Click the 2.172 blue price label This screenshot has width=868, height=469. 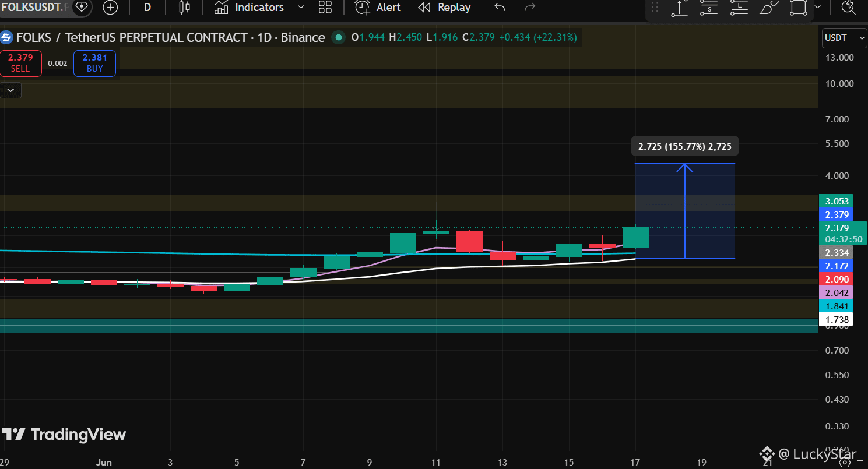(837, 266)
